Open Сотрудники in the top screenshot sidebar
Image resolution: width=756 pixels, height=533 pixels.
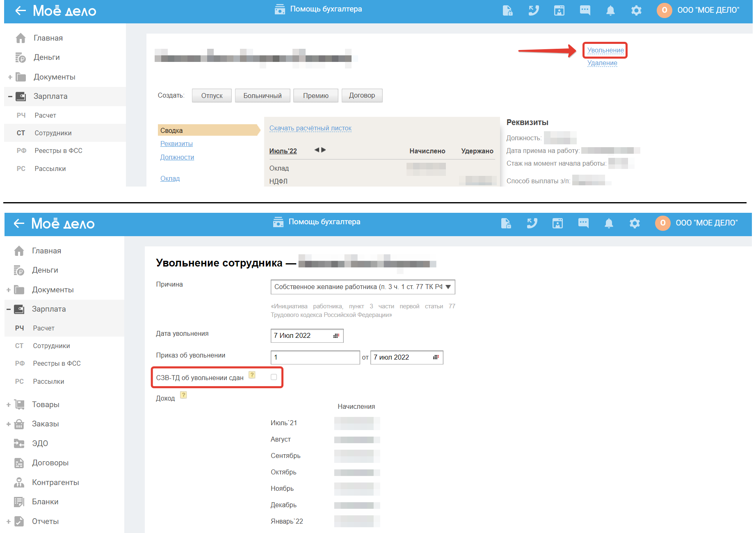(x=53, y=133)
